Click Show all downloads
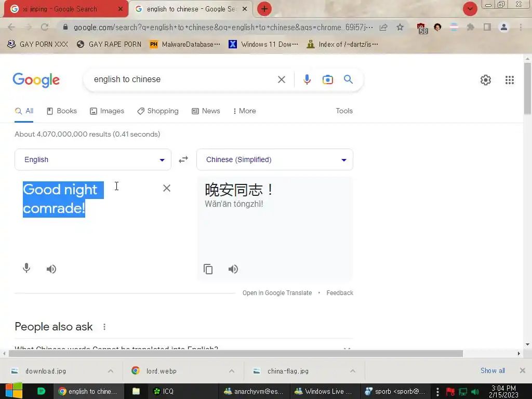The image size is (532, 399). click(493, 370)
